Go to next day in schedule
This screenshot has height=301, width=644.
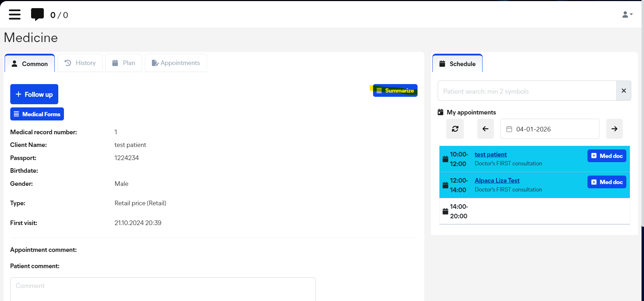click(x=614, y=129)
